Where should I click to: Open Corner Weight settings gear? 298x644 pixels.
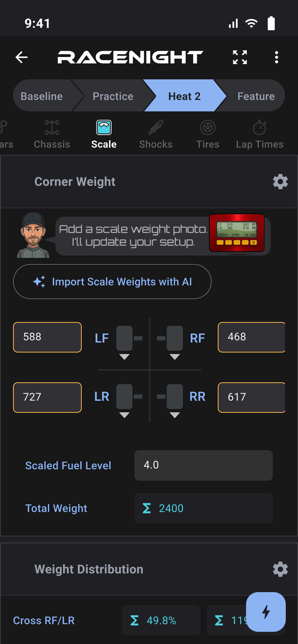(x=280, y=182)
